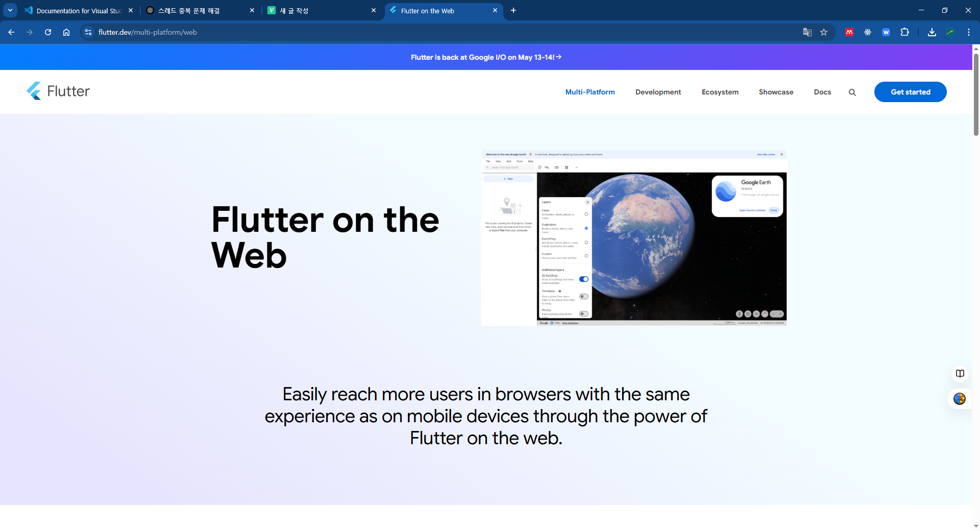
Task: Minimize the browser window
Action: coord(921,10)
